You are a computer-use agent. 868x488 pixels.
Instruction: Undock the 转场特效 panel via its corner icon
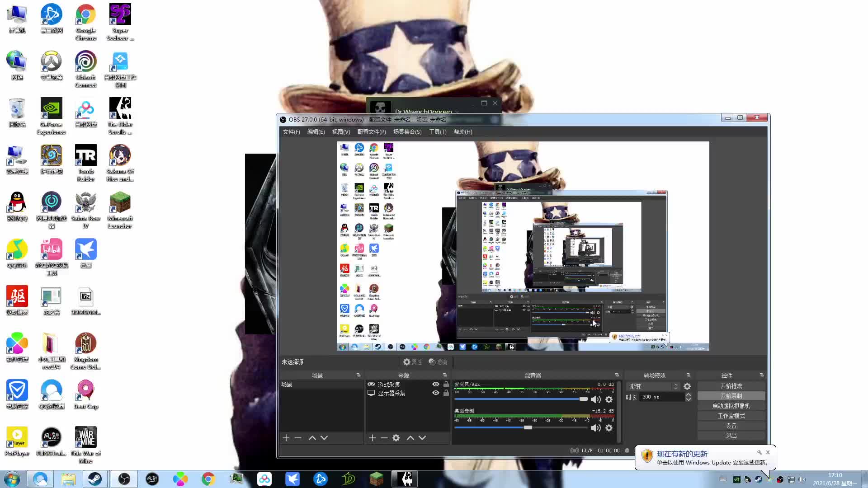689,375
